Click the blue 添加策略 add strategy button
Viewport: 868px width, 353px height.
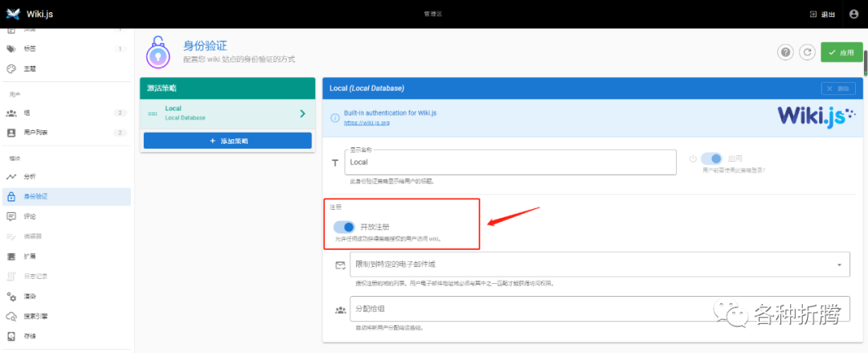[229, 141]
